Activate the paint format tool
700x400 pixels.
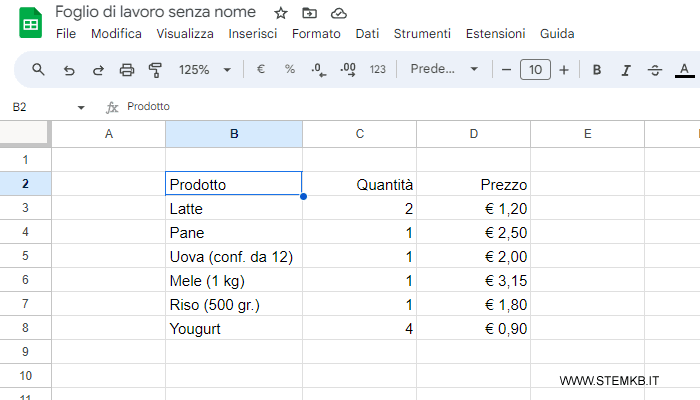point(155,70)
